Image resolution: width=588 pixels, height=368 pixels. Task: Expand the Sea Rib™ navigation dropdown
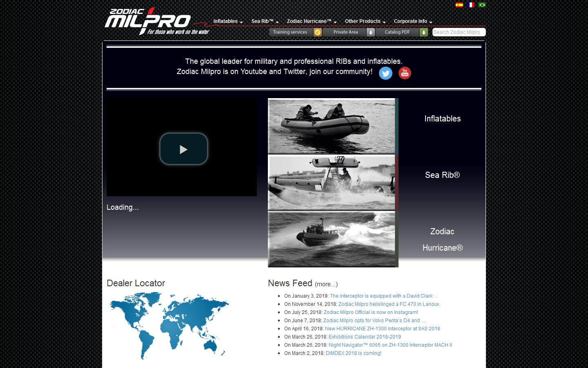pyautogui.click(x=264, y=21)
